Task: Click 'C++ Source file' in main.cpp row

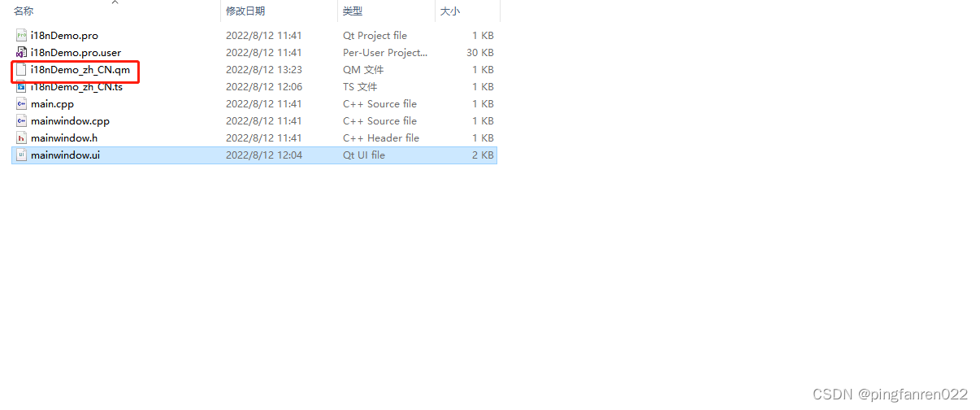Action: 380,104
